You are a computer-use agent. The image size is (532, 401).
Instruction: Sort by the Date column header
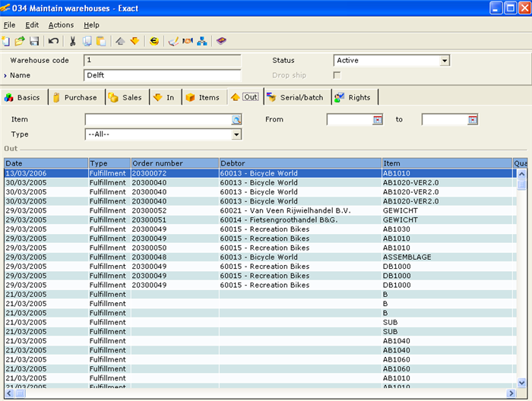[46, 163]
